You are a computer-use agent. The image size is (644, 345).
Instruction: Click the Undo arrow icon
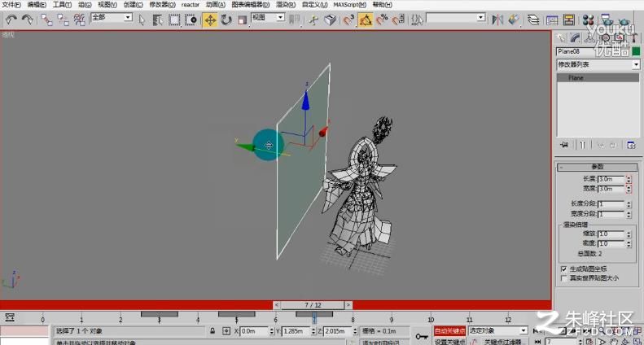click(11, 20)
